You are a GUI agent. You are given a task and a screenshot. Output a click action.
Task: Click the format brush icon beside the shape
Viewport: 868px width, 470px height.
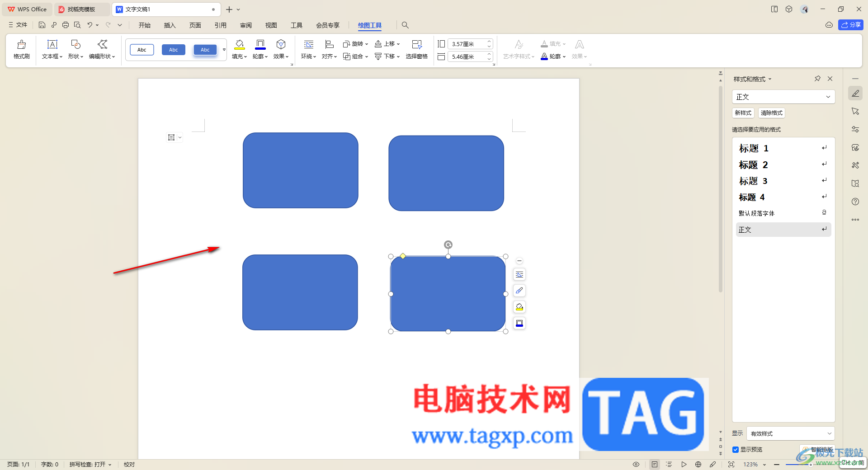click(x=519, y=291)
